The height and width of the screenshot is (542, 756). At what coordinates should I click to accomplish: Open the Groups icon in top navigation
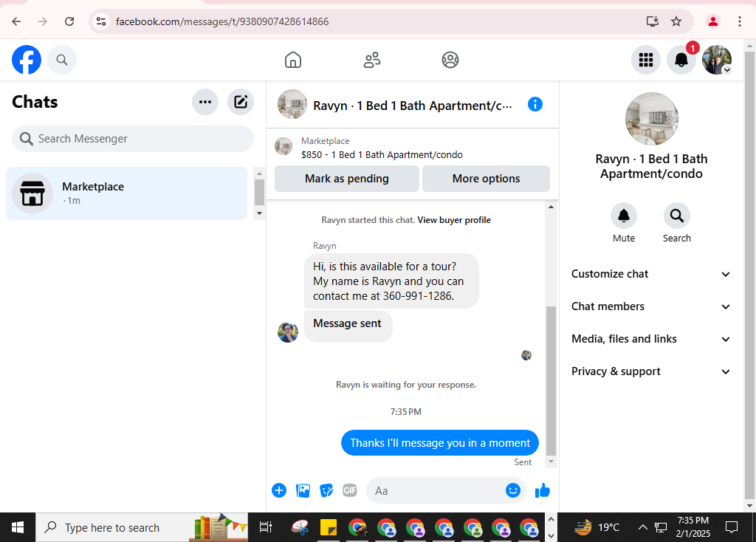click(450, 60)
